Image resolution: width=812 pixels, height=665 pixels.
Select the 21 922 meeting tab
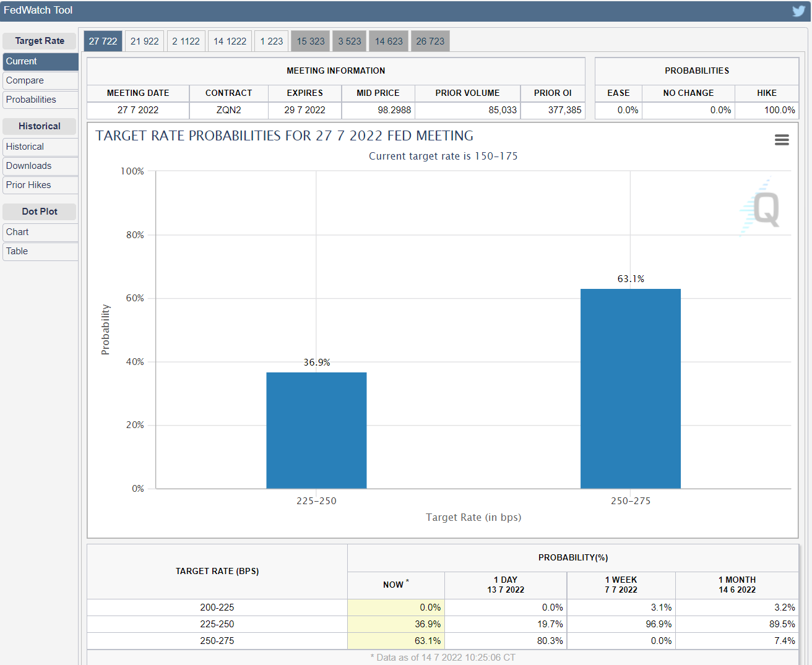[x=144, y=41]
